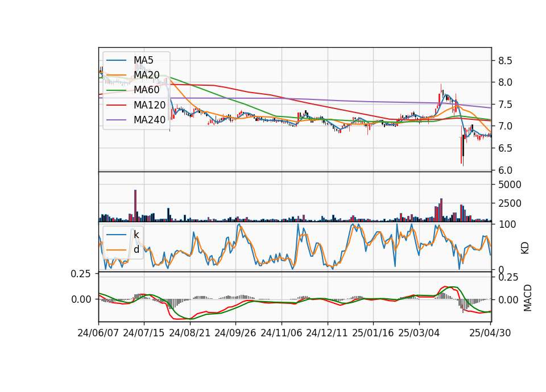Click the left 0.00 MACD axis label
Viewport: 546px width, 392px height.
(x=81, y=299)
